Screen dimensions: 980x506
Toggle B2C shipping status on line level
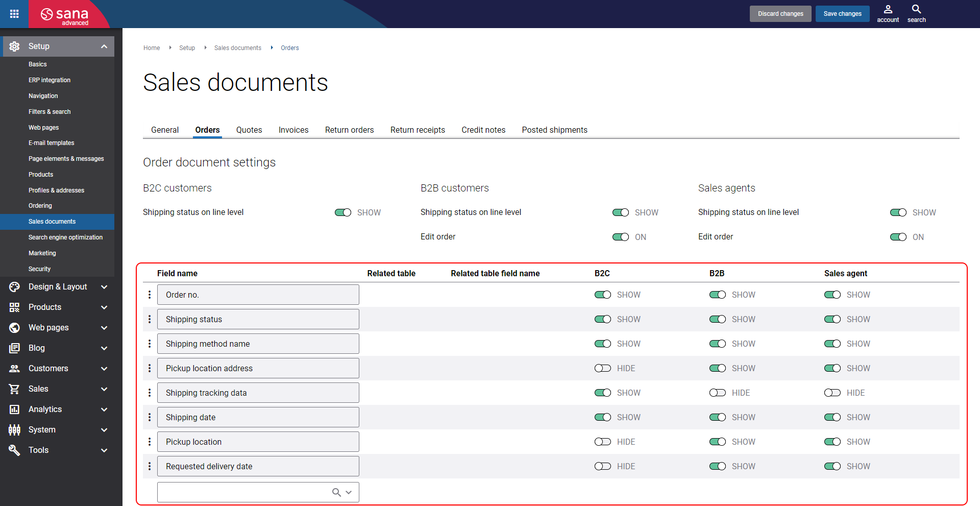[x=343, y=212]
